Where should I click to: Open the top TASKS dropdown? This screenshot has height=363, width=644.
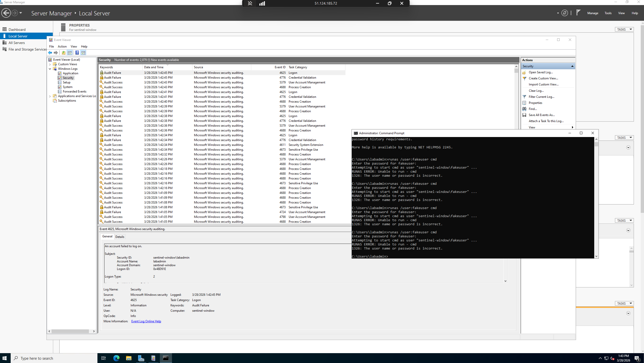pyautogui.click(x=624, y=29)
